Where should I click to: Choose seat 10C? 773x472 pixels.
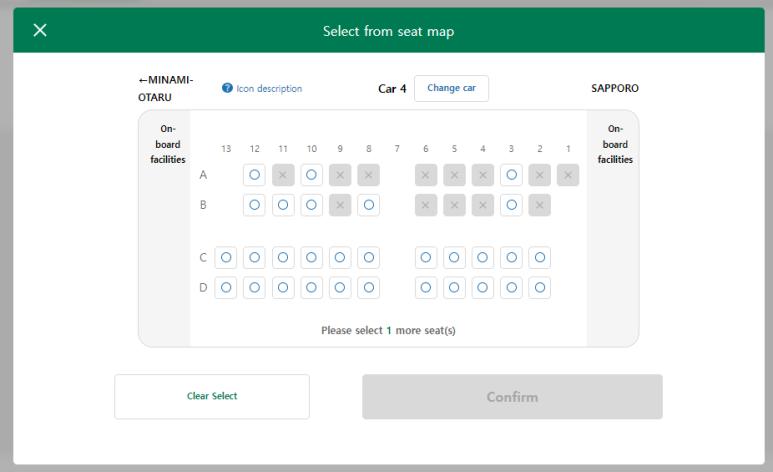coord(311,257)
